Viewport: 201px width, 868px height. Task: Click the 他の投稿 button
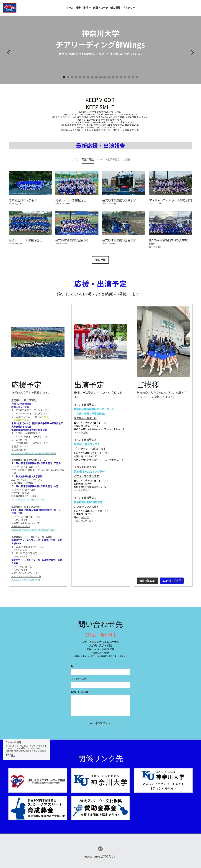point(100,260)
